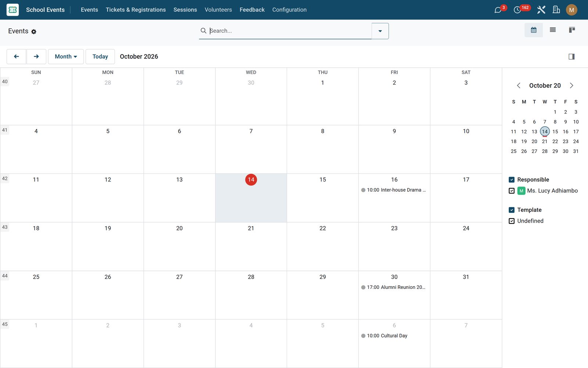Open the Sessions menu
Viewport: 588px width, 368px height.
click(x=185, y=10)
